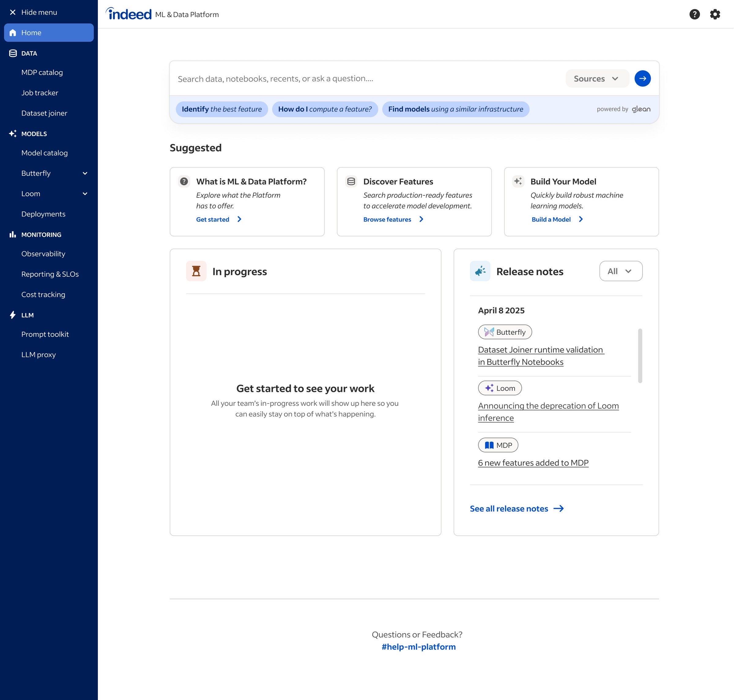Click the Indeed logo

[x=129, y=14]
